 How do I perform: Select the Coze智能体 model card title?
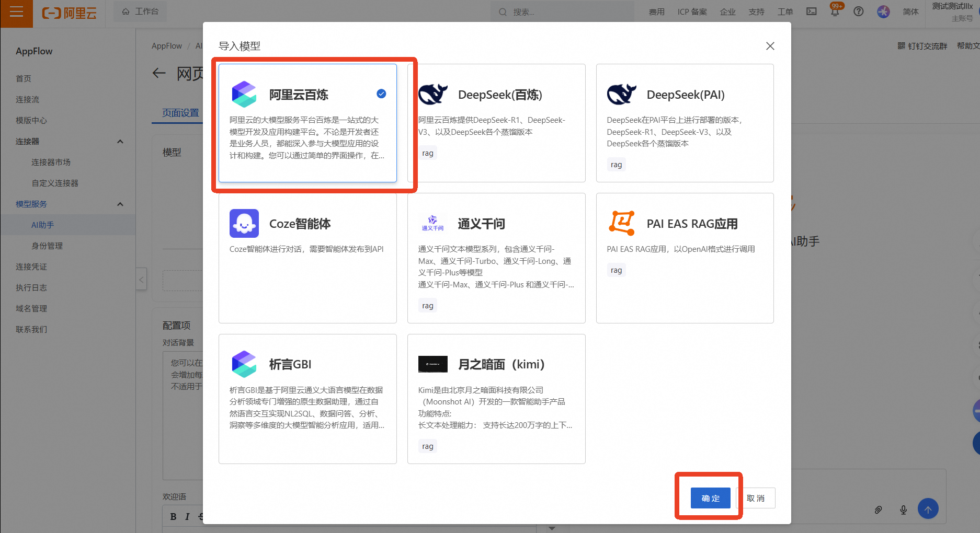[x=300, y=224]
